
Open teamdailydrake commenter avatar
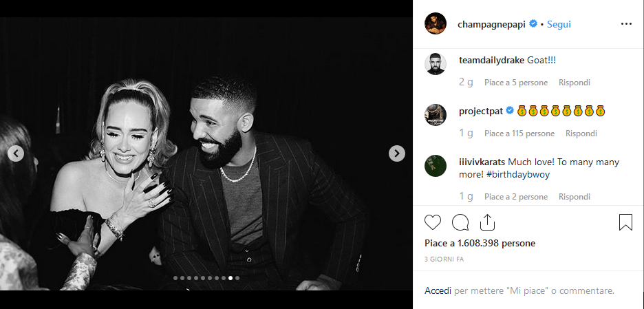tap(436, 64)
